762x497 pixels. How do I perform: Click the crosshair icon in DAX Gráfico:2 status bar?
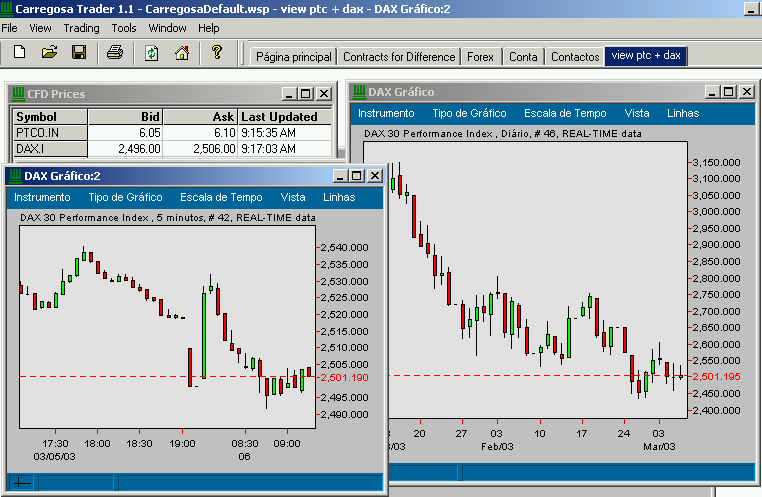22,482
